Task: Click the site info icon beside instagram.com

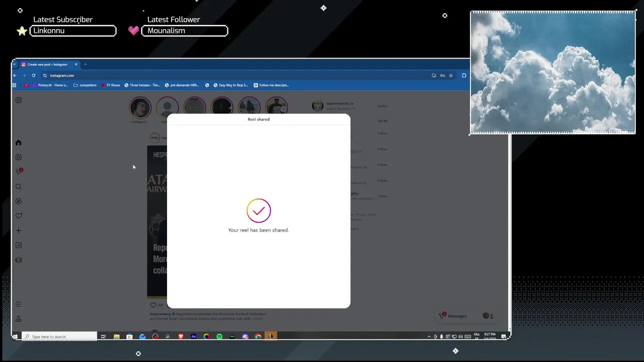Action: pyautogui.click(x=45, y=75)
